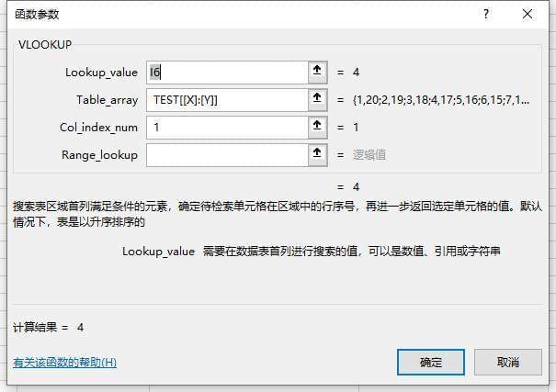Screen dimensions: 556x392
Task: Click the Lookup_value argument label
Action: pyautogui.click(x=101, y=73)
